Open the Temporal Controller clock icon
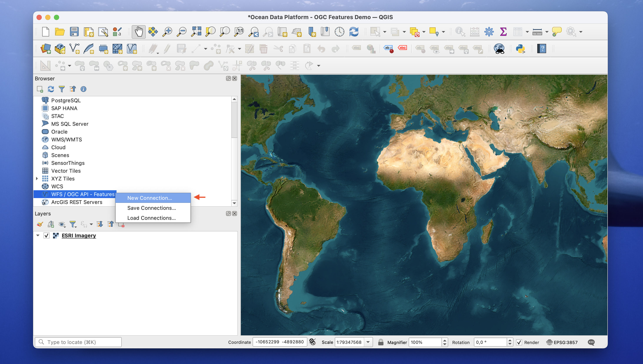The image size is (643, 364). [x=339, y=31]
